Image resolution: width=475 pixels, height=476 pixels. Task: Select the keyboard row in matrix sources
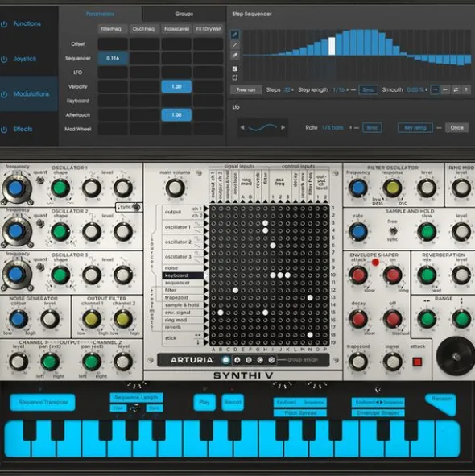tap(183, 275)
